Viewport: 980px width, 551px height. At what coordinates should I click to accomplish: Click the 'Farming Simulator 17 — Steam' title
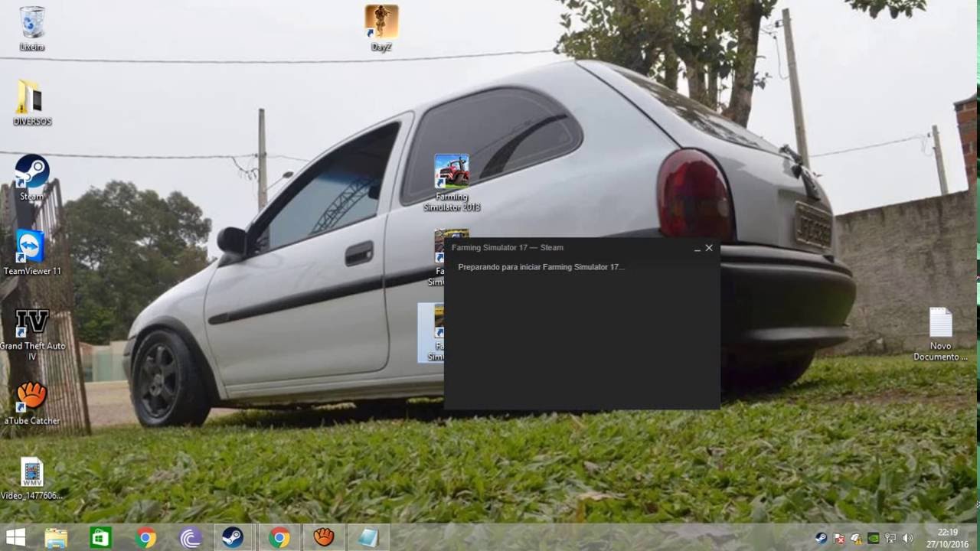click(x=508, y=248)
